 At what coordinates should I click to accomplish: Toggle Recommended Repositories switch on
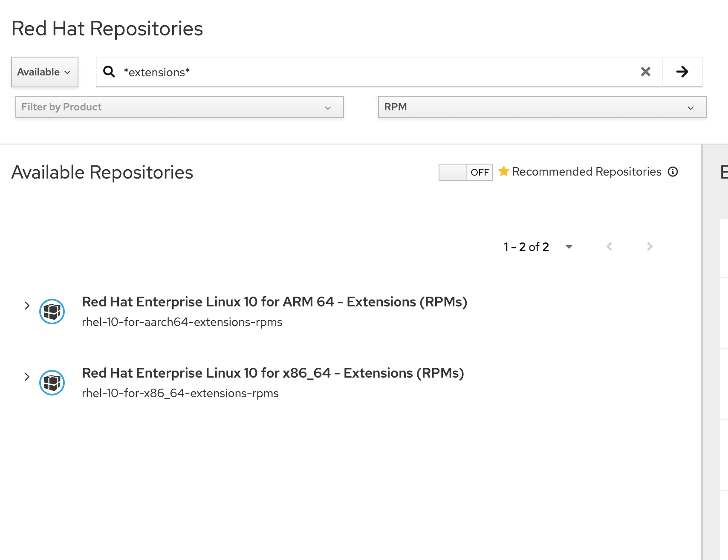point(465,172)
